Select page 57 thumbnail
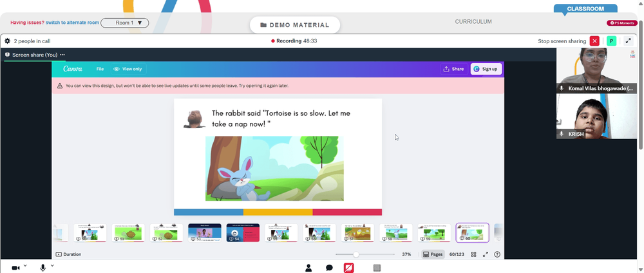Image resolution: width=644 pixels, height=273 pixels. pos(357,233)
